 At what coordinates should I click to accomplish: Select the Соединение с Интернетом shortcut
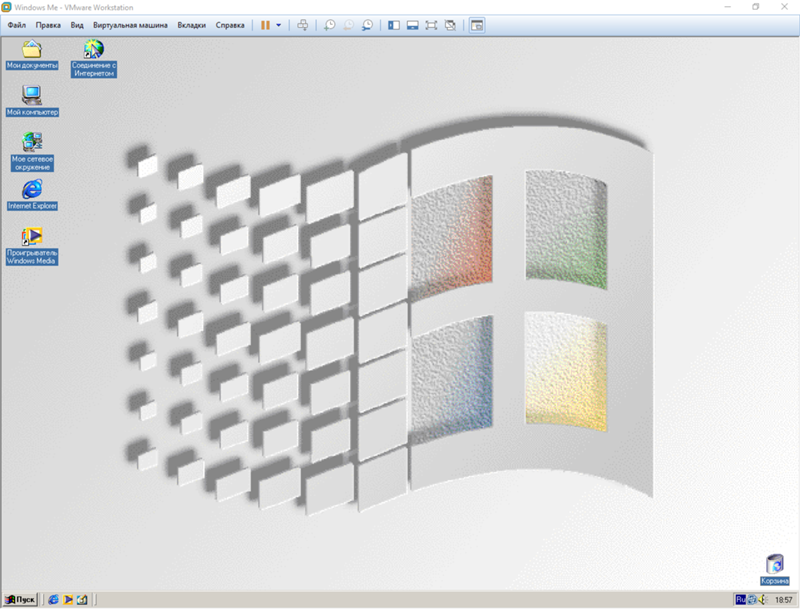tap(94, 58)
